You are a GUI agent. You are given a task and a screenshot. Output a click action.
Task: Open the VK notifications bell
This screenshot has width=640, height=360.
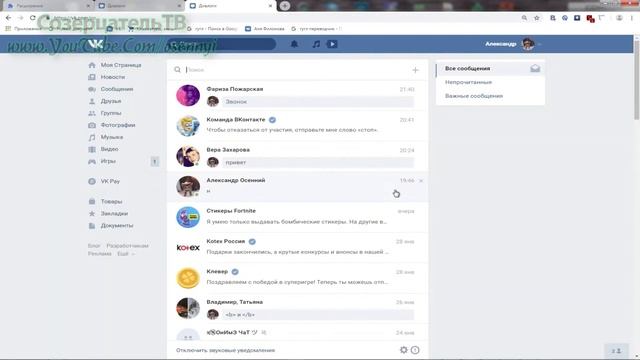coord(294,44)
